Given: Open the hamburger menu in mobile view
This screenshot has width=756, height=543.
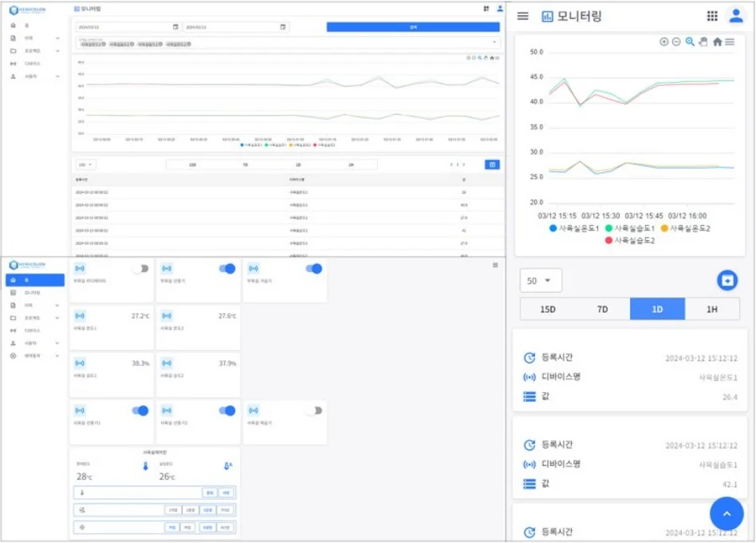Looking at the screenshot, I should click(x=522, y=17).
